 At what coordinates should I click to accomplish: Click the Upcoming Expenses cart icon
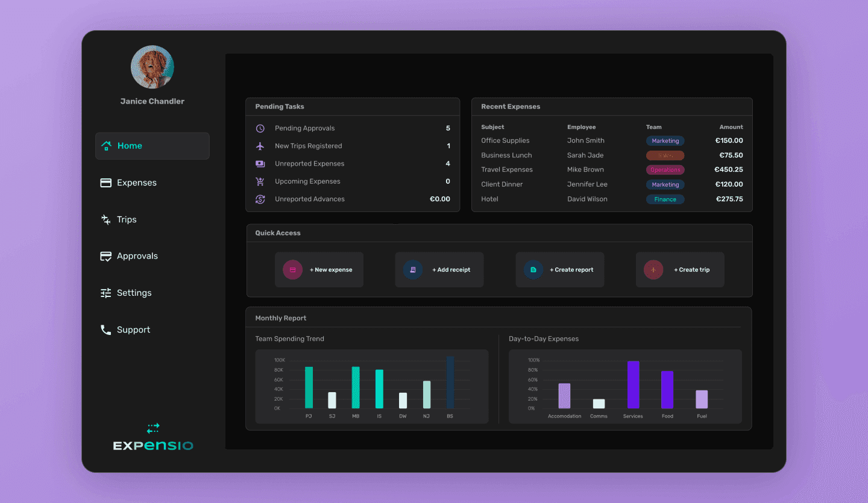click(259, 181)
